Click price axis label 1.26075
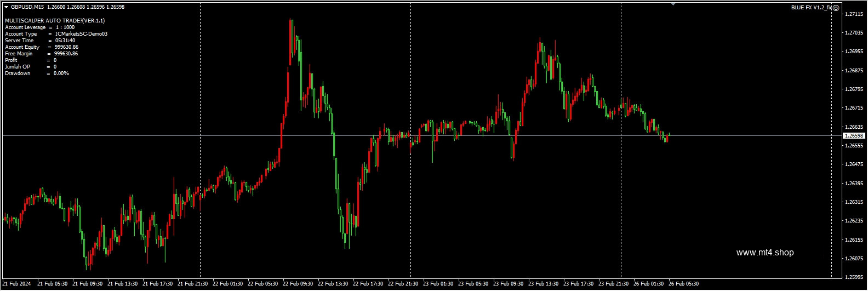This screenshot has width=868, height=291. (855, 259)
